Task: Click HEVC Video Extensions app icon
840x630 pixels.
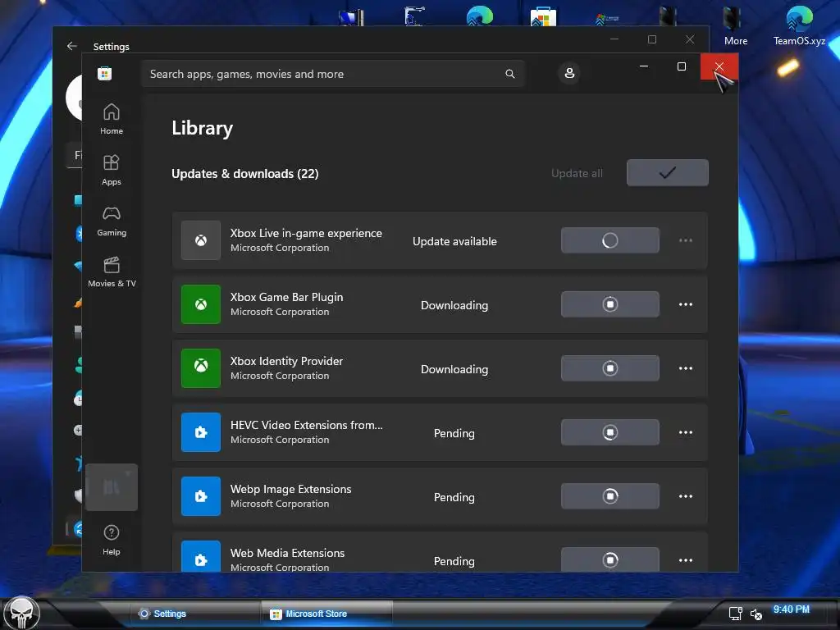Action: point(201,431)
